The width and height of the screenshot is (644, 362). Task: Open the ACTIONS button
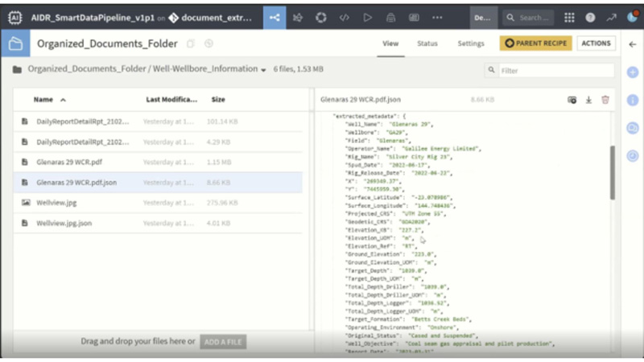coord(596,43)
